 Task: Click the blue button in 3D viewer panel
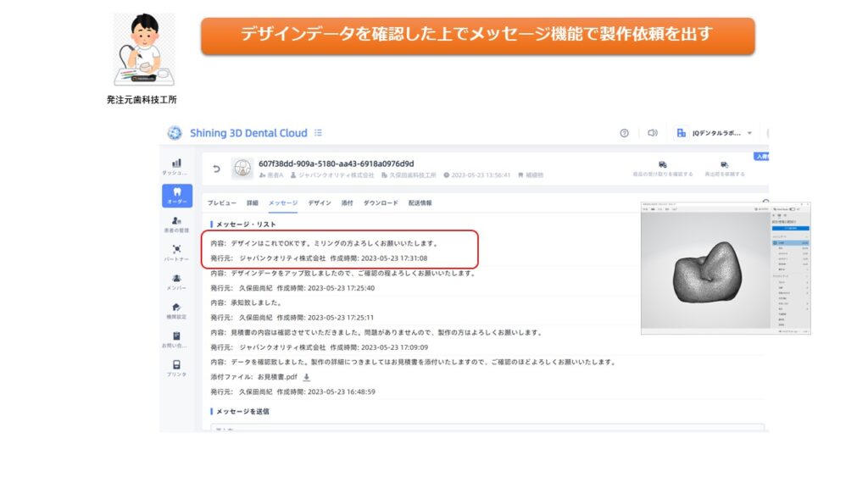click(x=789, y=228)
